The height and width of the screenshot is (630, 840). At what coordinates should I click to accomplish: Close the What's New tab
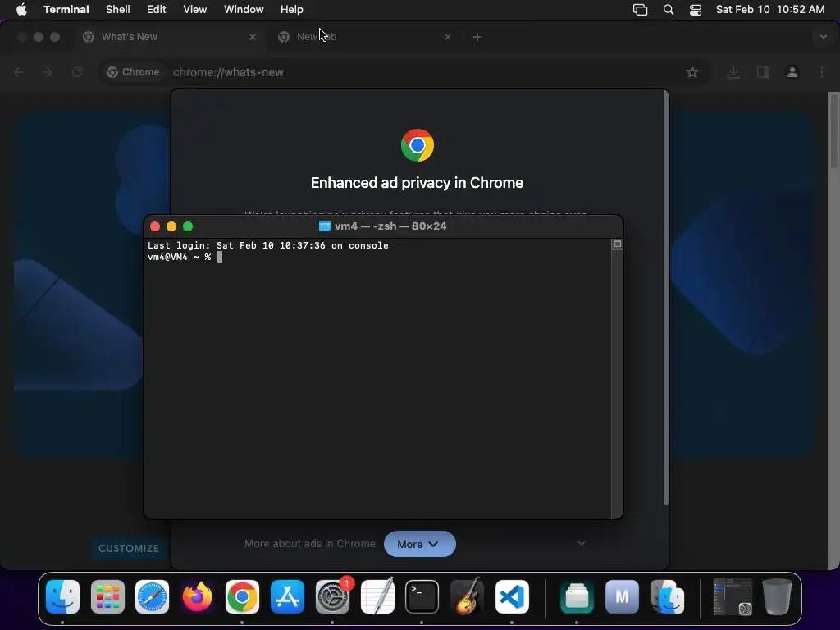(253, 37)
